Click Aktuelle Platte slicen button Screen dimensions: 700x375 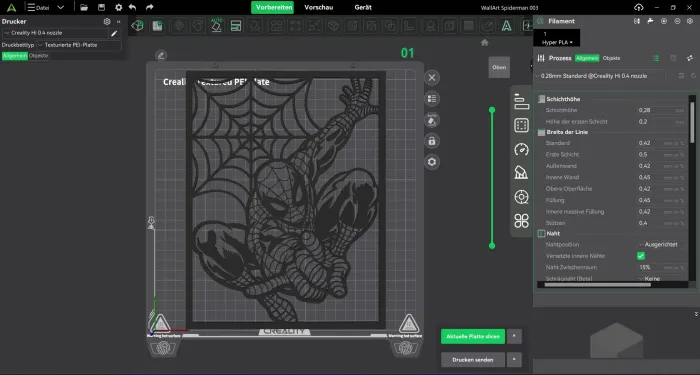[x=473, y=336]
